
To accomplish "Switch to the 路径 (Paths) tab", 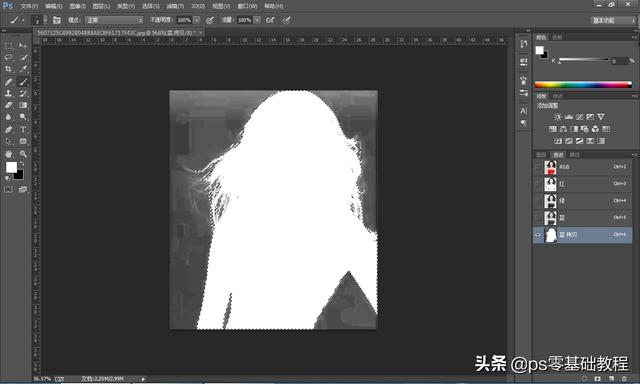I will point(575,155).
